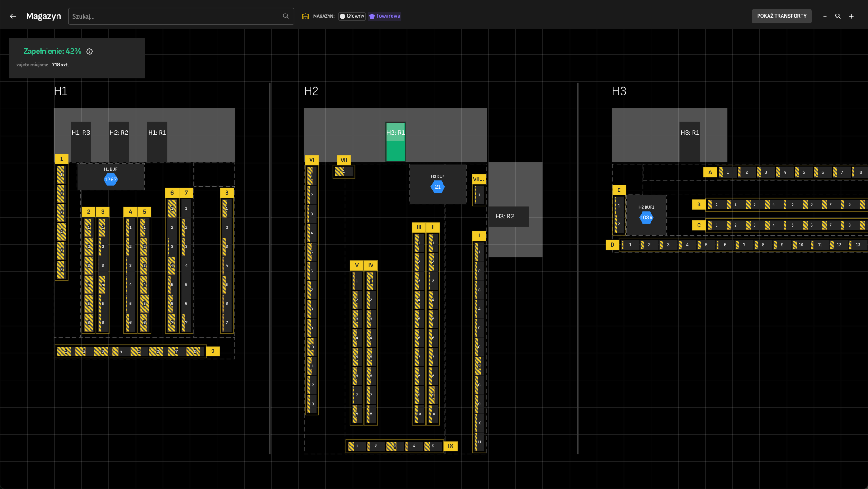The image size is (868, 489).
Task: Zoom in with the plus icon
Action: [851, 16]
